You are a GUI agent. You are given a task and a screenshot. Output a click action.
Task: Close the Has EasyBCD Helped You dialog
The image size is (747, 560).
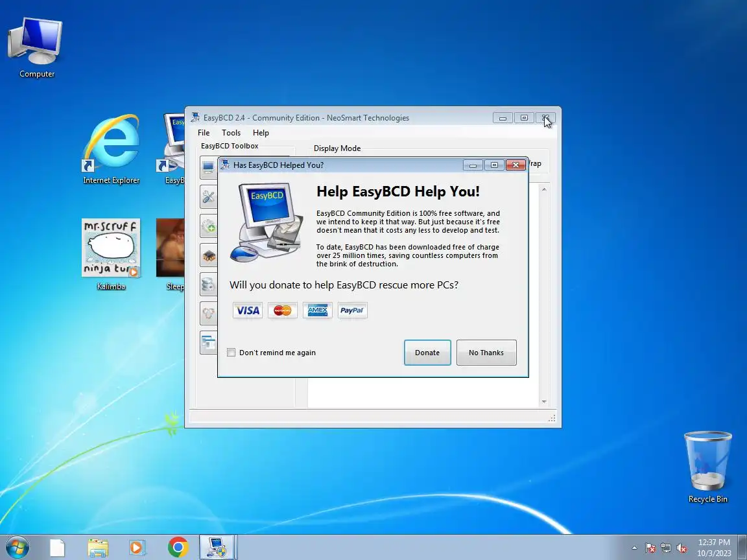point(516,165)
